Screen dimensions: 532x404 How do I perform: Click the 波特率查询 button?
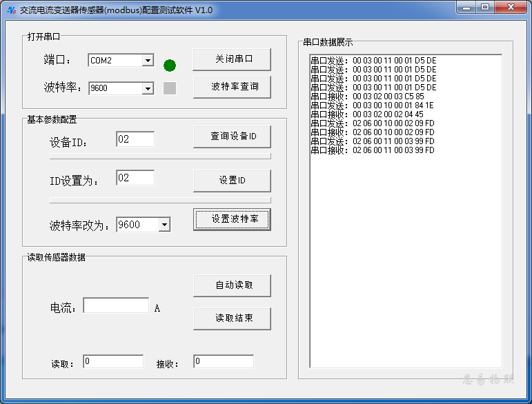231,87
